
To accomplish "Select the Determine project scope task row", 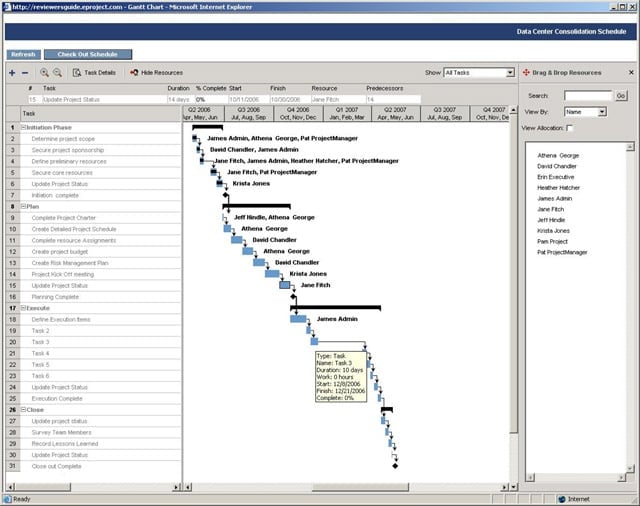I will pos(94,139).
